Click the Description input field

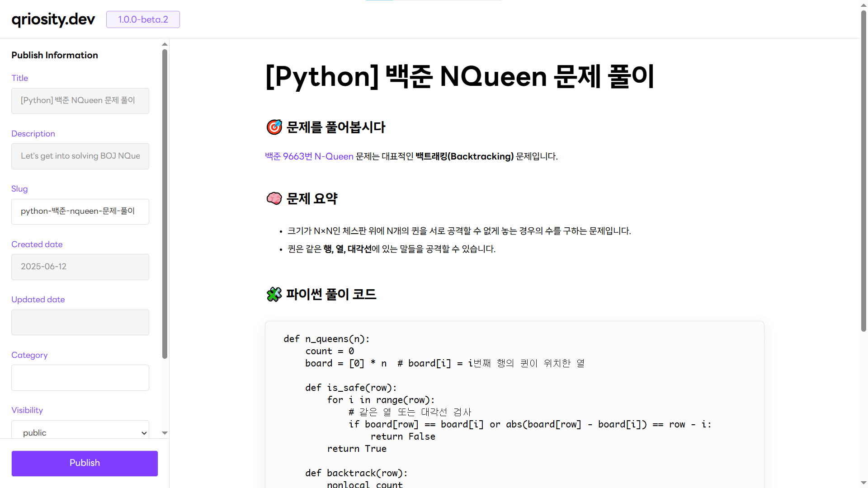[80, 156]
